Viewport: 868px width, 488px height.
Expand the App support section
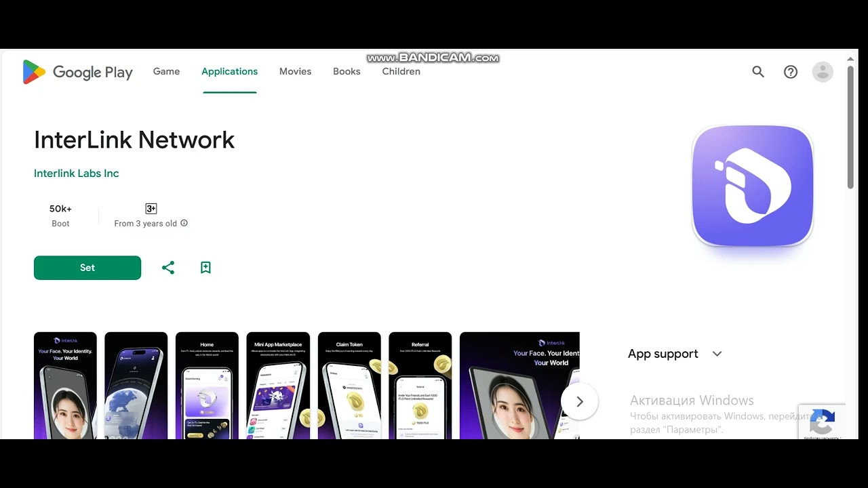point(675,354)
